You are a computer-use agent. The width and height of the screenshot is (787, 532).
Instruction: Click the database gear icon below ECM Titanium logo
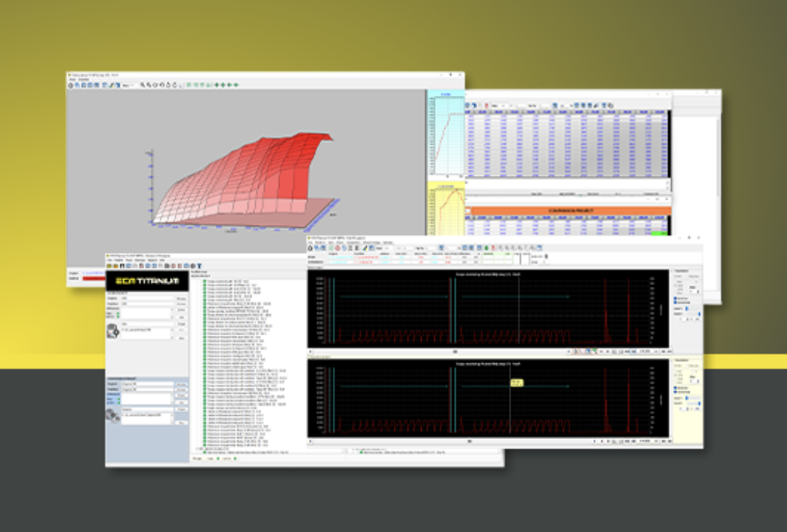[x=113, y=331]
